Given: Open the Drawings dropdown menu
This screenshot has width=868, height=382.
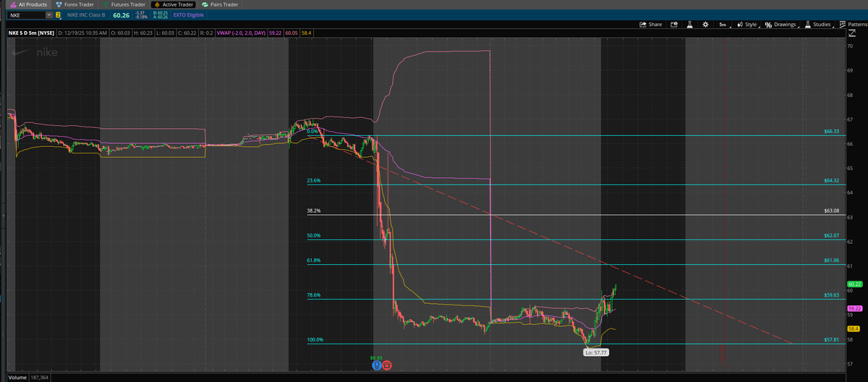Looking at the screenshot, I should click(x=781, y=25).
